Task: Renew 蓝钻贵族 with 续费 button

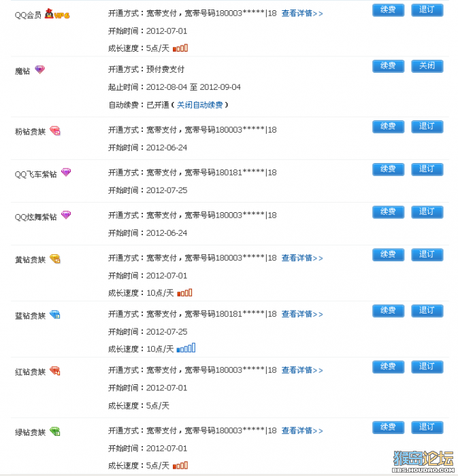Action: tap(388, 311)
